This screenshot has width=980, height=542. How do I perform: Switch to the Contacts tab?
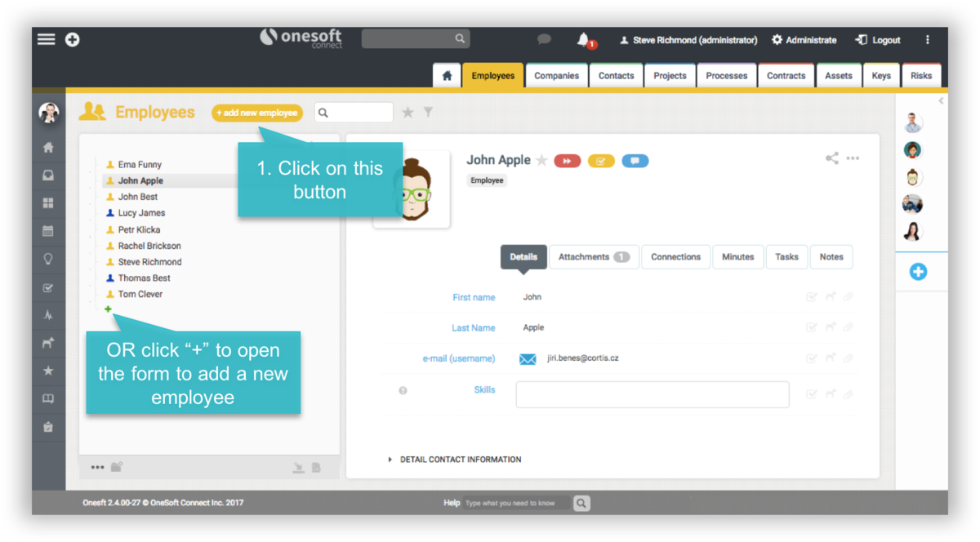click(x=616, y=75)
